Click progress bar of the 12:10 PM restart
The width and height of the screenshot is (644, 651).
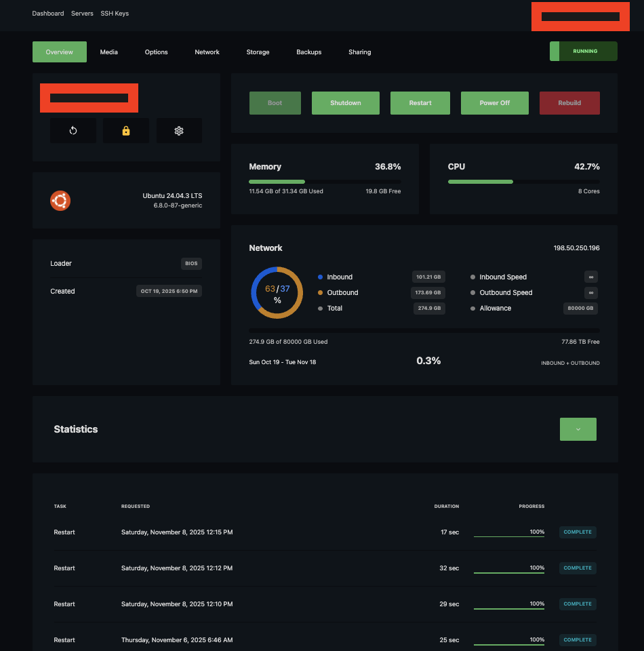(x=508, y=609)
